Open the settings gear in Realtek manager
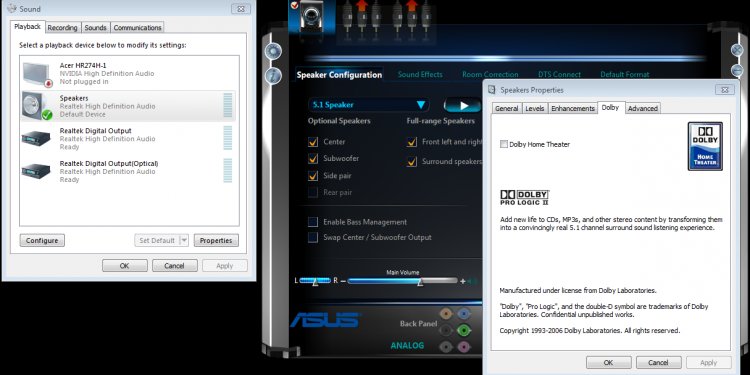The image size is (750, 375). [x=273, y=51]
